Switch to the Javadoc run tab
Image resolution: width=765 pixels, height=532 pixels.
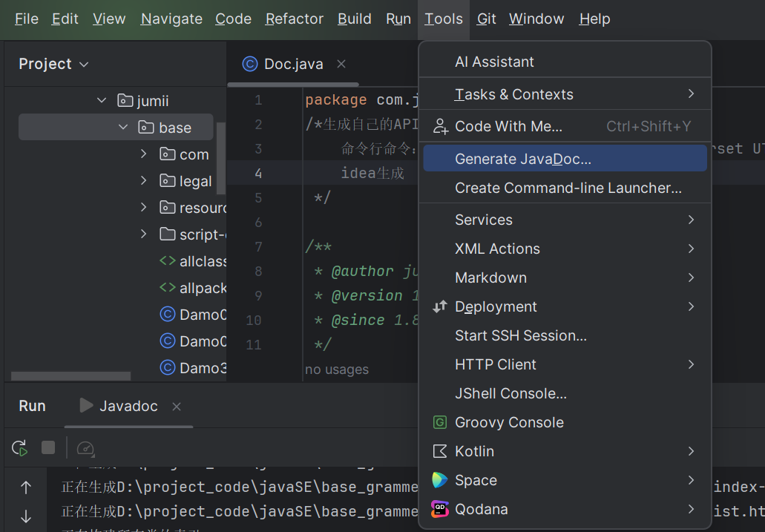(x=128, y=406)
